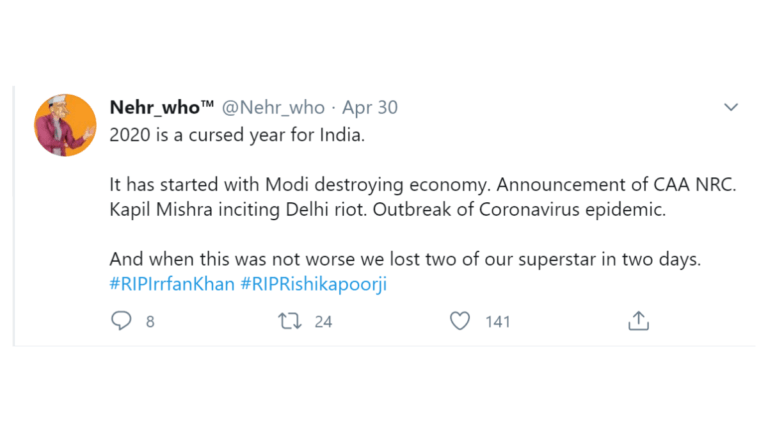768x432 pixels.
Task: Open the Nehr_who profile avatar
Action: tap(65, 125)
